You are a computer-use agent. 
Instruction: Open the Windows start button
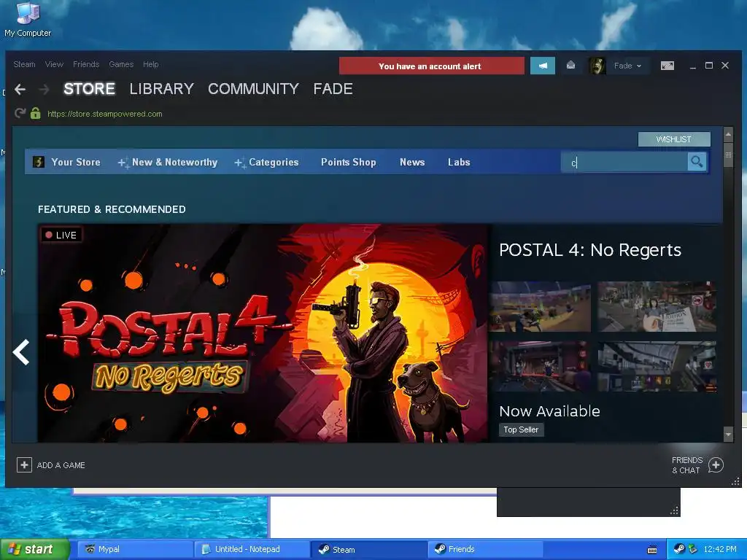pyautogui.click(x=35, y=550)
